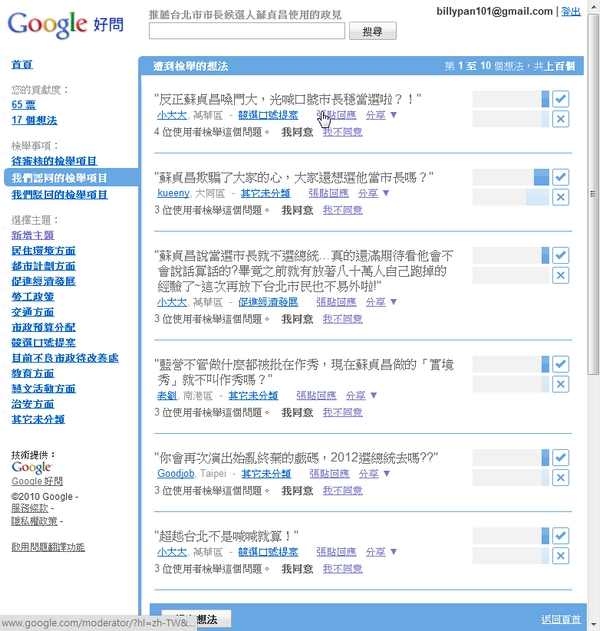Choose topic 治安方面
The height and width of the screenshot is (631, 600).
pos(33,404)
